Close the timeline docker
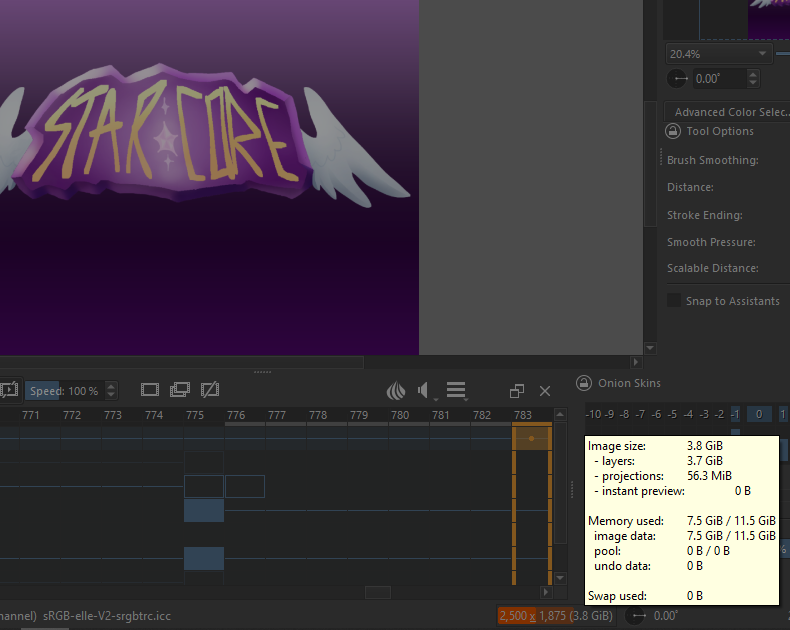The width and height of the screenshot is (790, 630). (545, 391)
